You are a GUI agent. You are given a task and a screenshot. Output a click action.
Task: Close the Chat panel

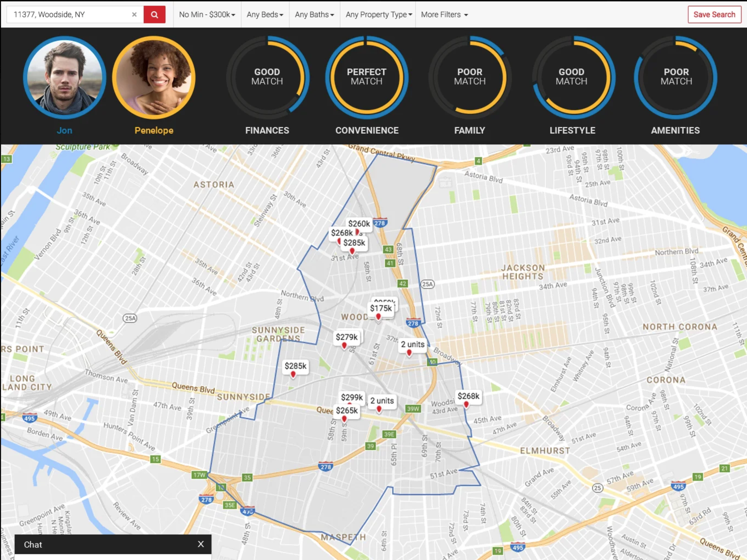click(x=201, y=544)
